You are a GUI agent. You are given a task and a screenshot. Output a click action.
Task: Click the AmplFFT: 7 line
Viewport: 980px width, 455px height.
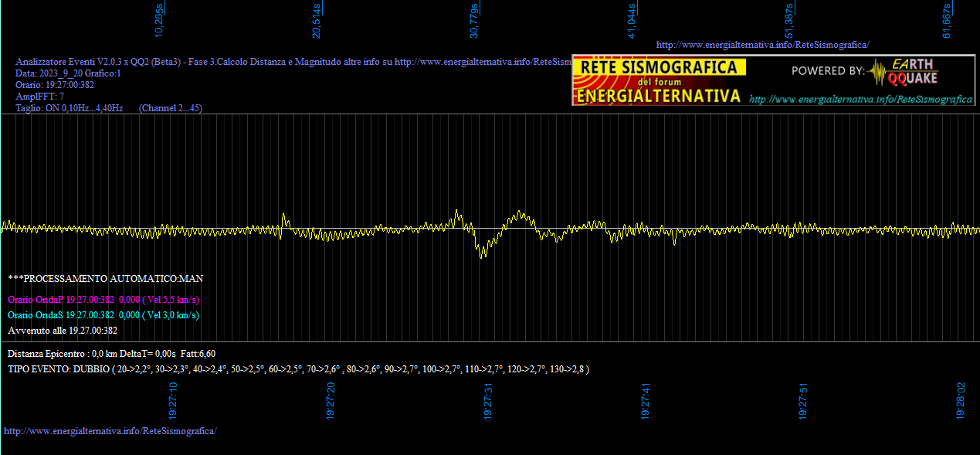coord(39,97)
